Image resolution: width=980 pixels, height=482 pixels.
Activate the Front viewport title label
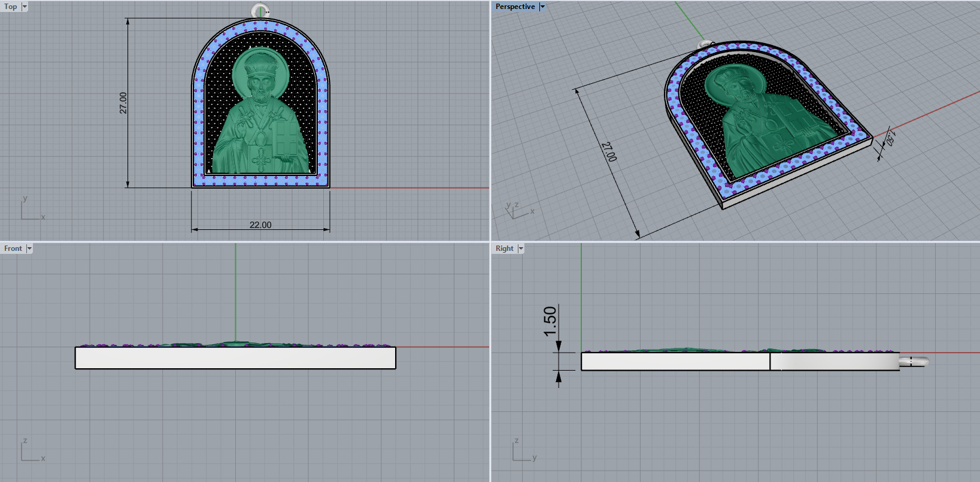click(13, 248)
